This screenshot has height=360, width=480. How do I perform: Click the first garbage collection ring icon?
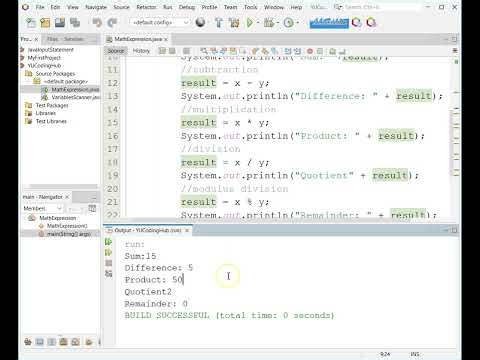click(x=357, y=22)
